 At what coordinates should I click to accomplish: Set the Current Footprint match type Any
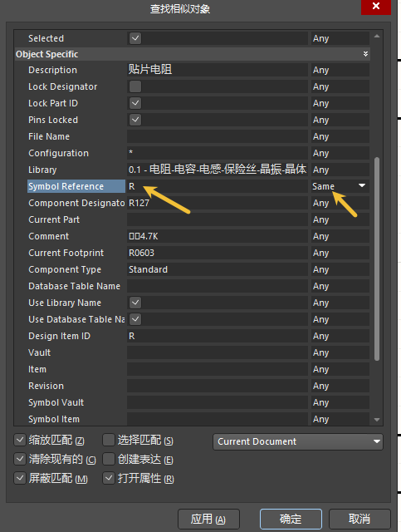(x=340, y=253)
